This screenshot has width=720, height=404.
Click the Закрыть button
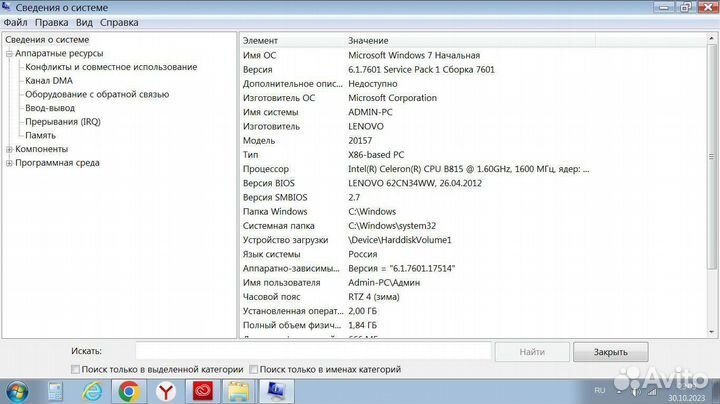tap(611, 352)
